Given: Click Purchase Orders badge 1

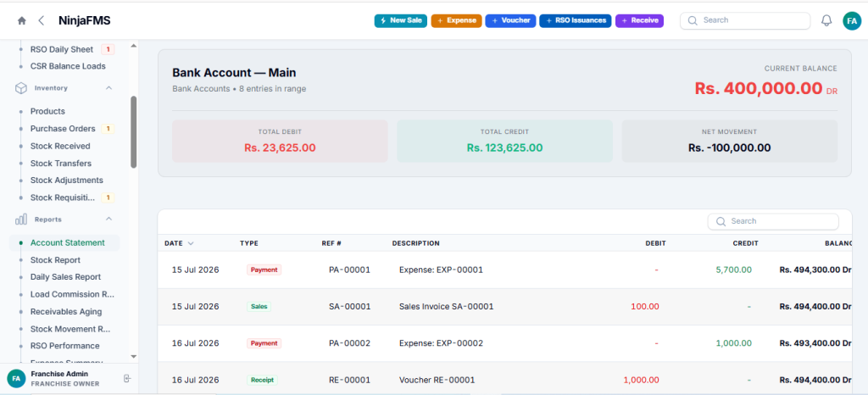Looking at the screenshot, I should tap(108, 128).
